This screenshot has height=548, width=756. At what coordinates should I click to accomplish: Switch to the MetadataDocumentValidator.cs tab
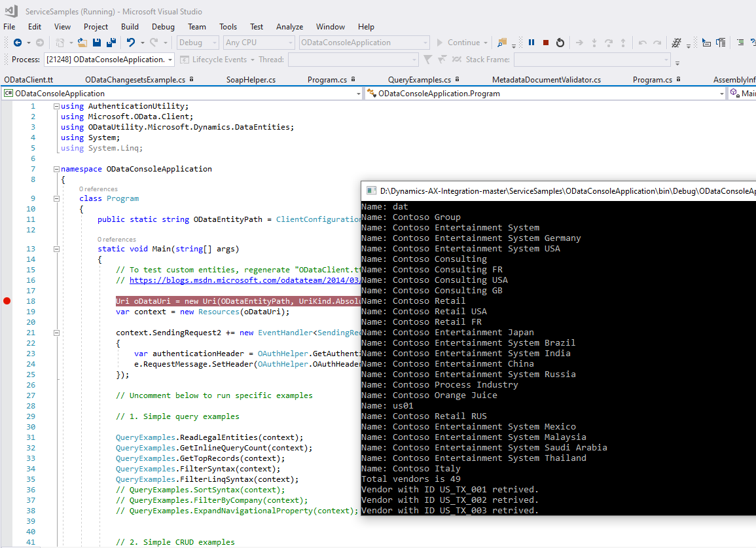[x=547, y=80]
